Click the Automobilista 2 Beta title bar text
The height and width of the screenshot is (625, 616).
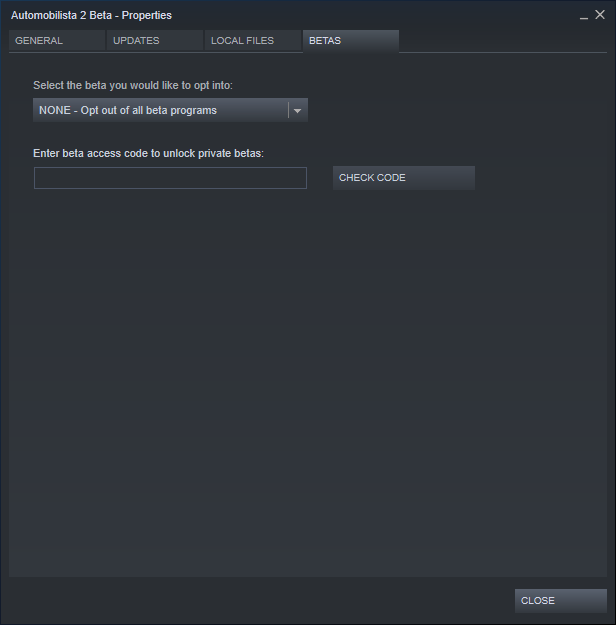(91, 16)
